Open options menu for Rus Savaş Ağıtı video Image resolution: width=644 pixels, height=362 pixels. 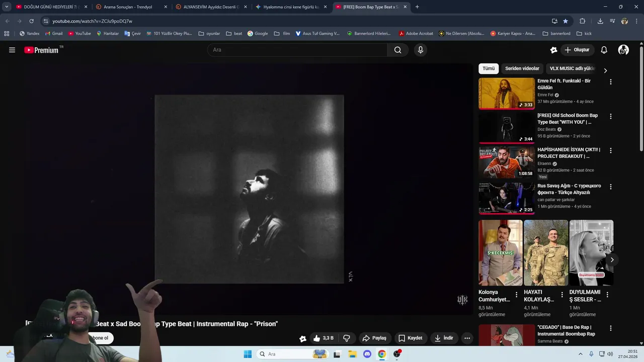(611, 187)
